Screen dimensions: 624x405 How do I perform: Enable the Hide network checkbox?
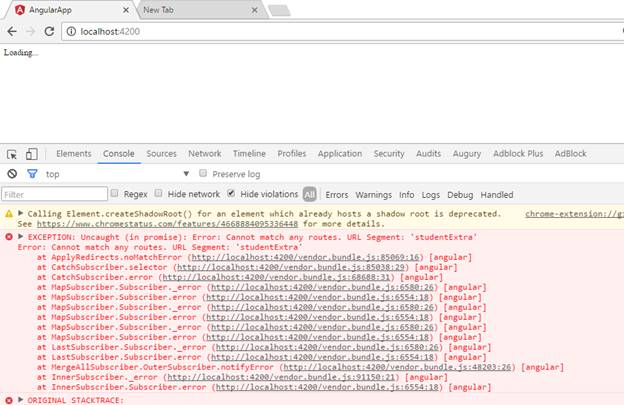pyautogui.click(x=158, y=193)
